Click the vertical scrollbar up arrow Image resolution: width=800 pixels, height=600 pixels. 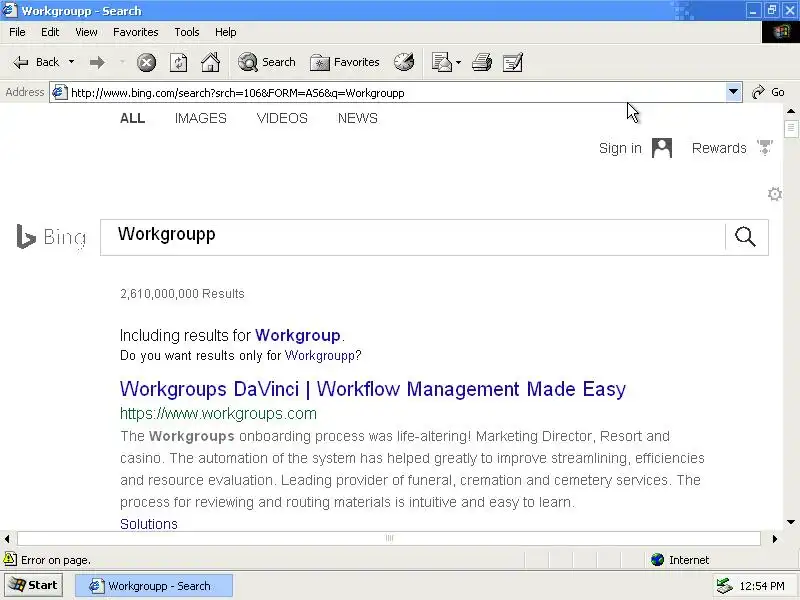(x=791, y=111)
